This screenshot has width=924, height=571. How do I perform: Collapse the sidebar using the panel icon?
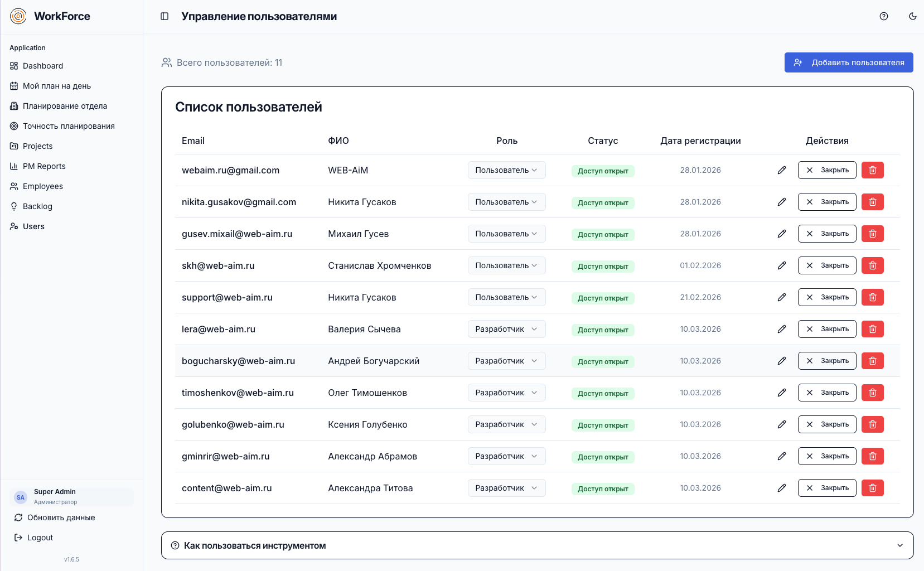coord(165,16)
